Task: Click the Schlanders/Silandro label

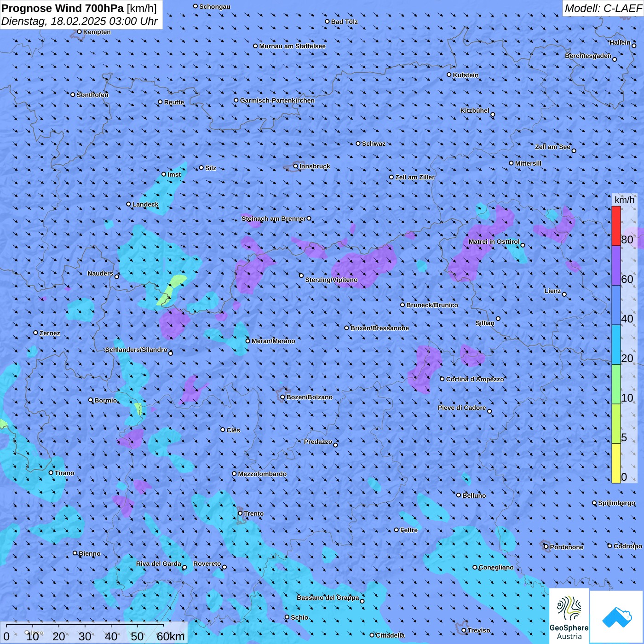Action: [136, 350]
